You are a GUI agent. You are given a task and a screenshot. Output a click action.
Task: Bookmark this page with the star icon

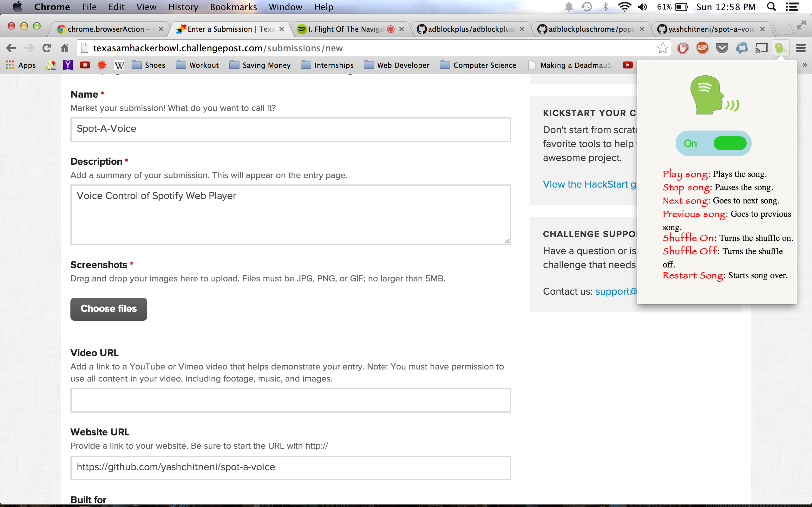[x=662, y=48]
